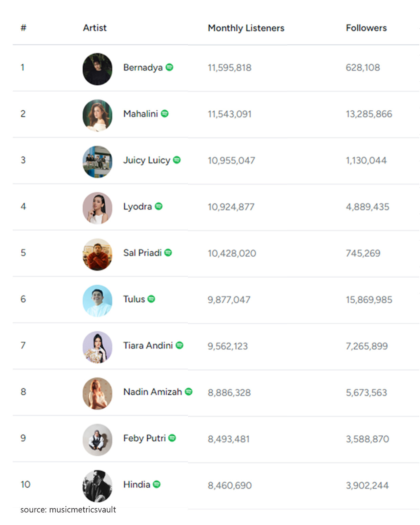Viewport: 420px width, 525px height.
Task: Click the Spotify badge next to Feby Putri
Action: click(x=172, y=438)
